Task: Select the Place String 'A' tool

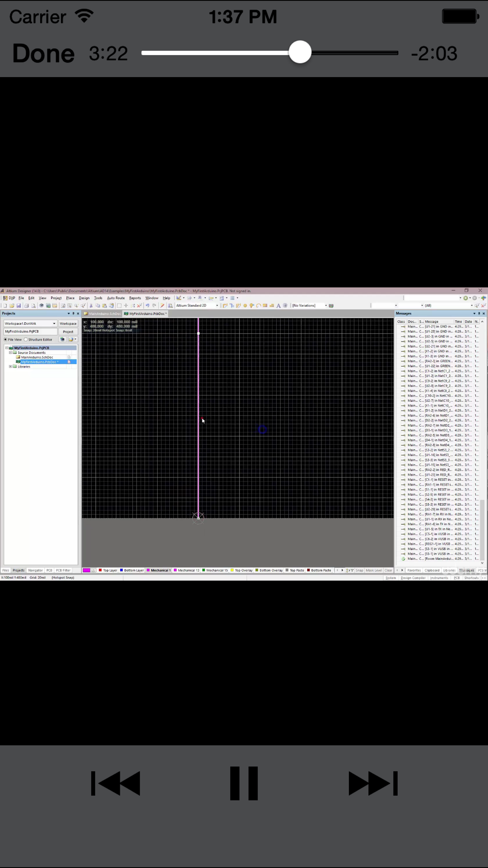Action: click(279, 306)
